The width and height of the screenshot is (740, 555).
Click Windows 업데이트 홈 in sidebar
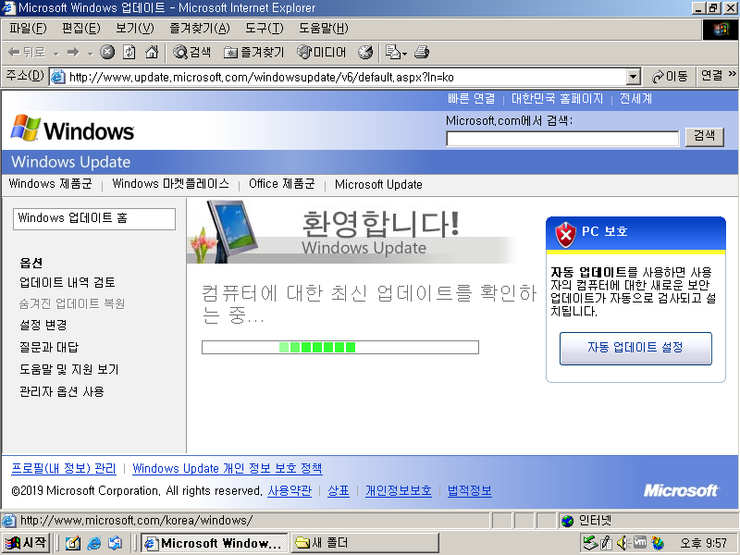click(94, 219)
